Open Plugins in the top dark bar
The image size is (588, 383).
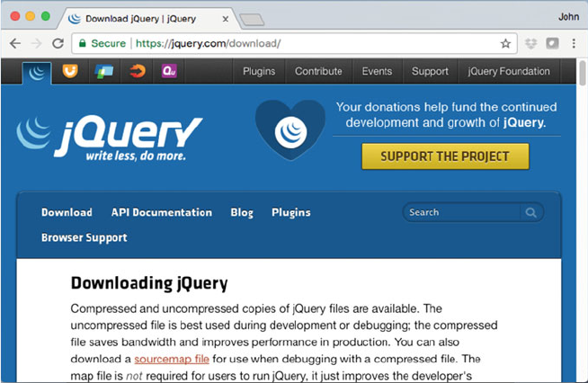point(259,71)
